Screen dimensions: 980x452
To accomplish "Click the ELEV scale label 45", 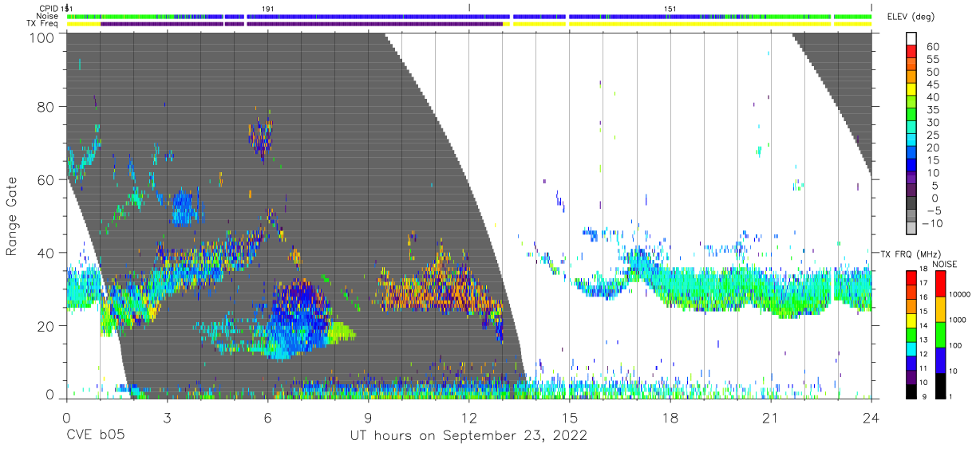I will point(931,85).
